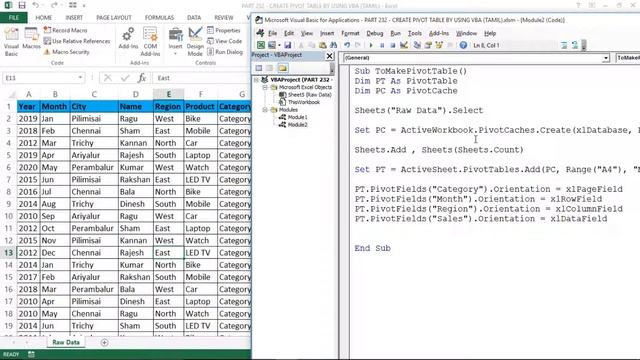The image size is (640, 360).
Task: Click Find binoculars icon in VBA toolbar
Action: click(333, 45)
